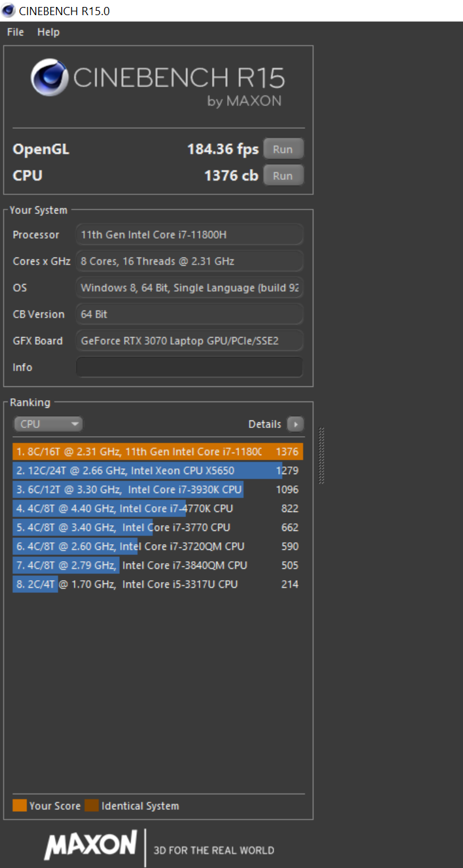Click the orange Your Score legend swatch
Image resolution: width=463 pixels, height=868 pixels.
click(x=20, y=806)
